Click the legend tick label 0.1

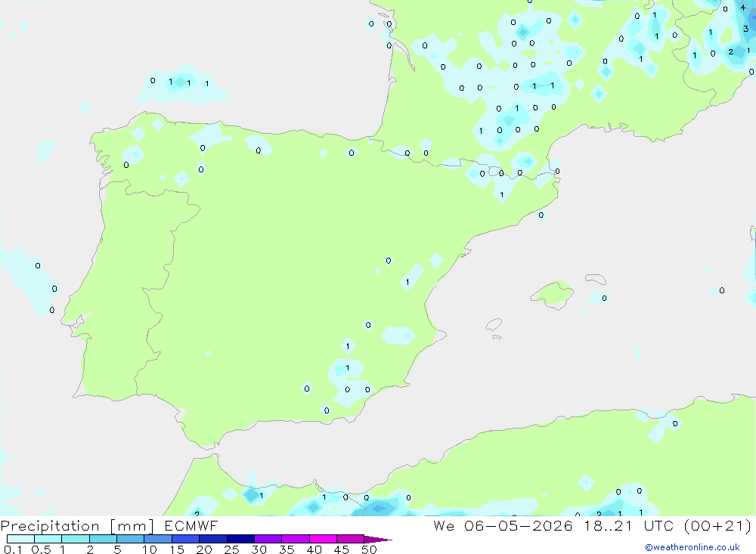13,549
